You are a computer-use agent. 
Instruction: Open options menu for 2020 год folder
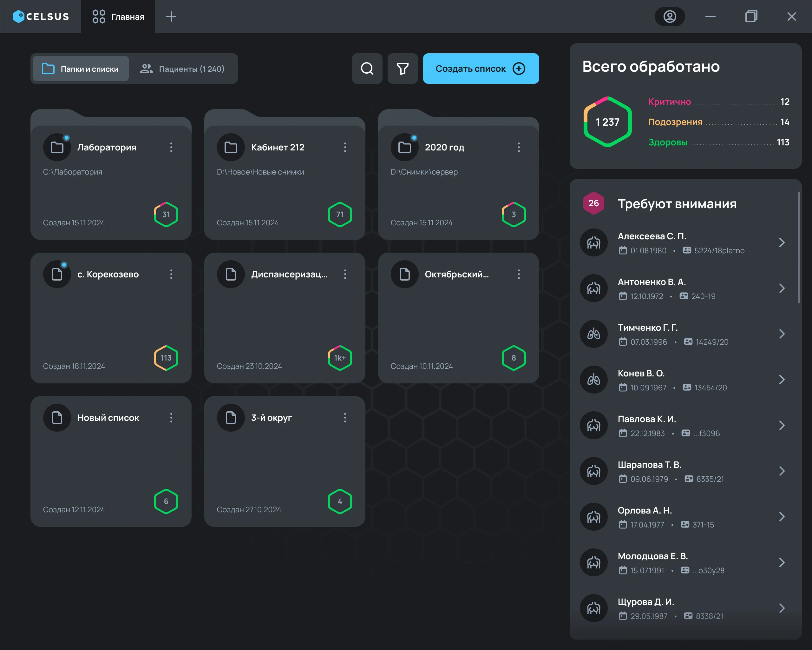[x=519, y=147]
